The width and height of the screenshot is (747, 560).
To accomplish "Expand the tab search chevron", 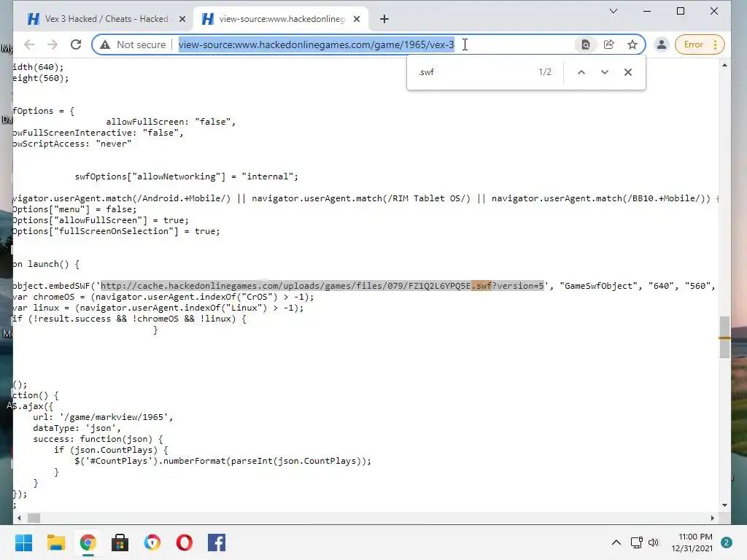I will click(614, 11).
